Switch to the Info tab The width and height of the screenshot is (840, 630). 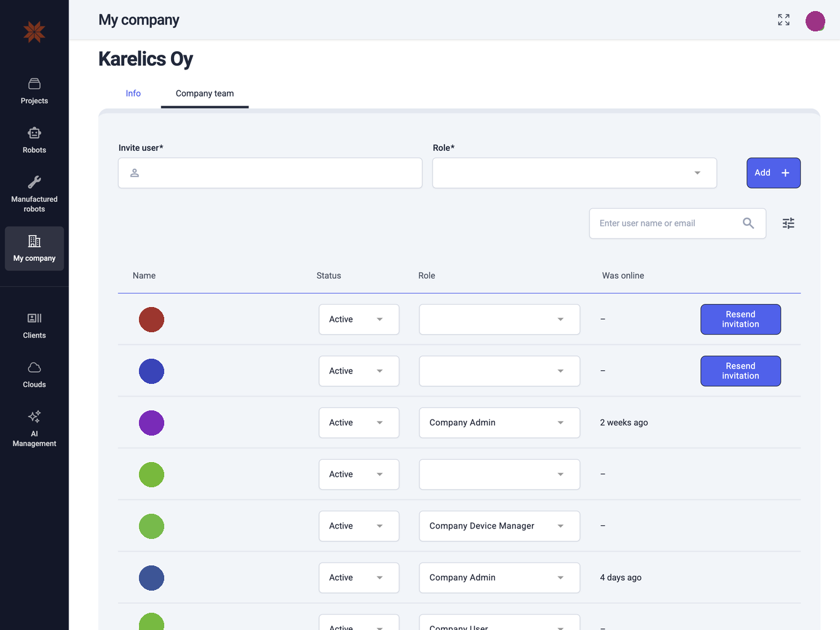point(133,94)
